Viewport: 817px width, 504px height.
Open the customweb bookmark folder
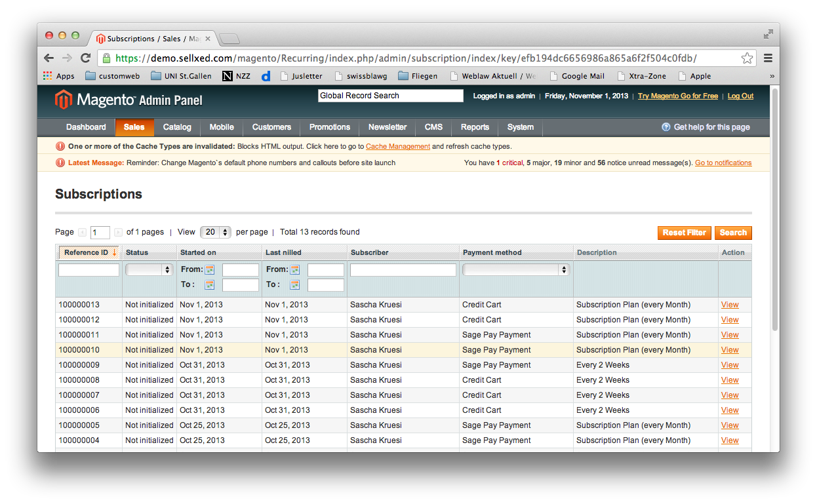[111, 76]
